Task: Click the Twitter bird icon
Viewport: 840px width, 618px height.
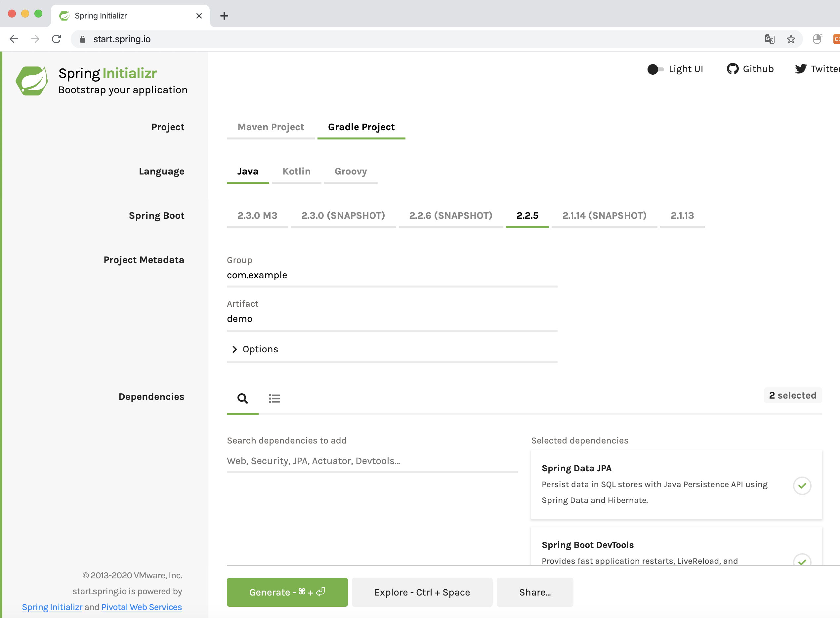Action: point(800,69)
